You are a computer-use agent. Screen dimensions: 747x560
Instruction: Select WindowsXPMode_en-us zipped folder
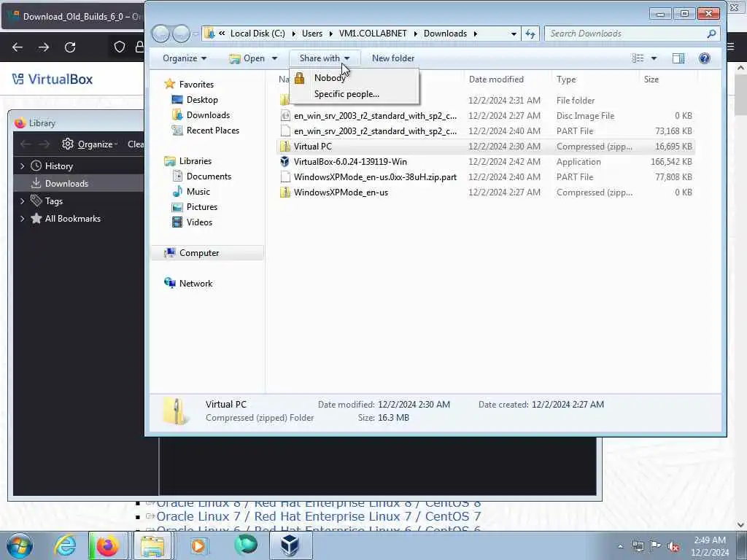(x=485, y=192)
